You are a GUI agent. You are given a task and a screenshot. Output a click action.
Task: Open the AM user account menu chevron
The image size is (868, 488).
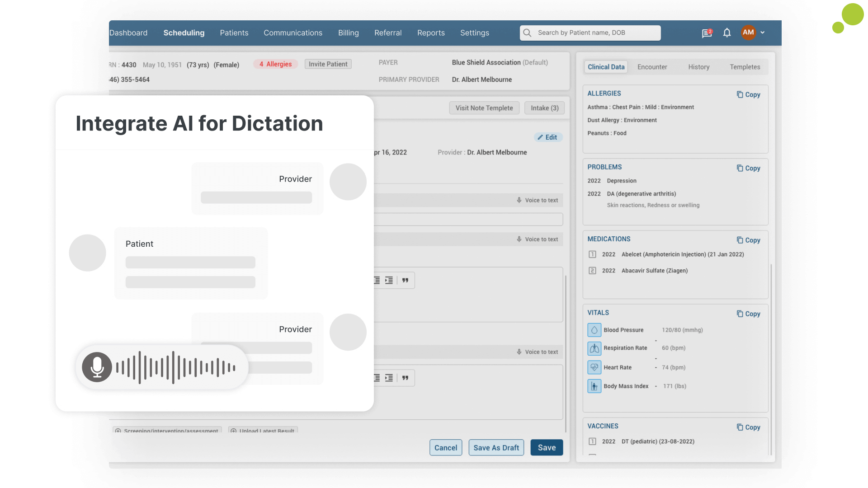[763, 33]
